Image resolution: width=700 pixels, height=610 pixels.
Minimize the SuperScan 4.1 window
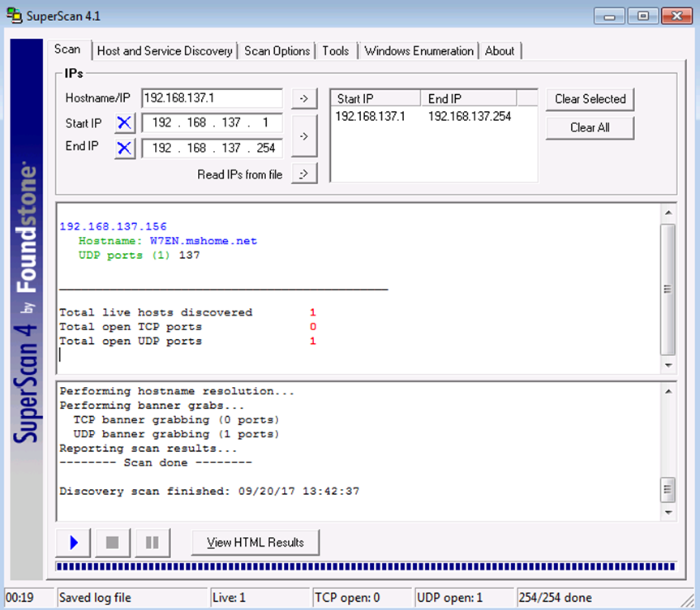(x=609, y=16)
